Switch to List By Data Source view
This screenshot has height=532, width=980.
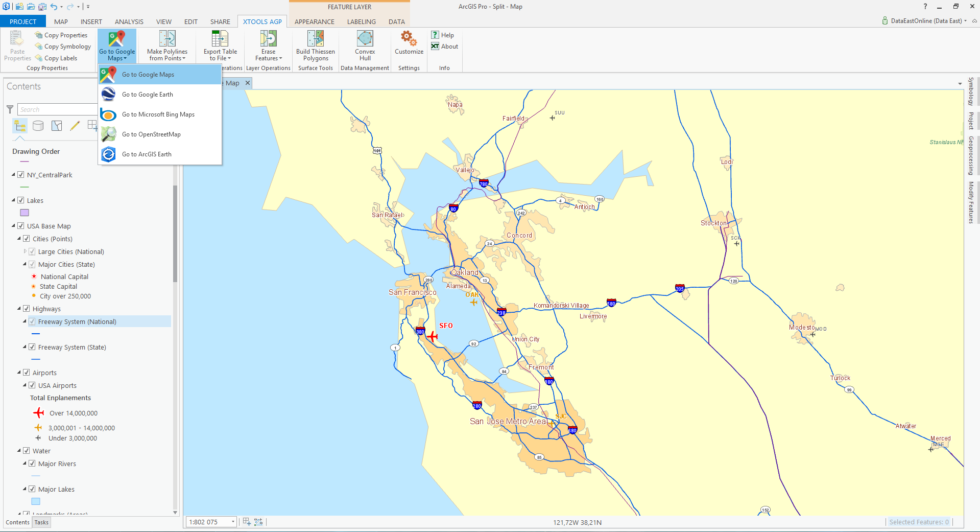pyautogui.click(x=38, y=126)
